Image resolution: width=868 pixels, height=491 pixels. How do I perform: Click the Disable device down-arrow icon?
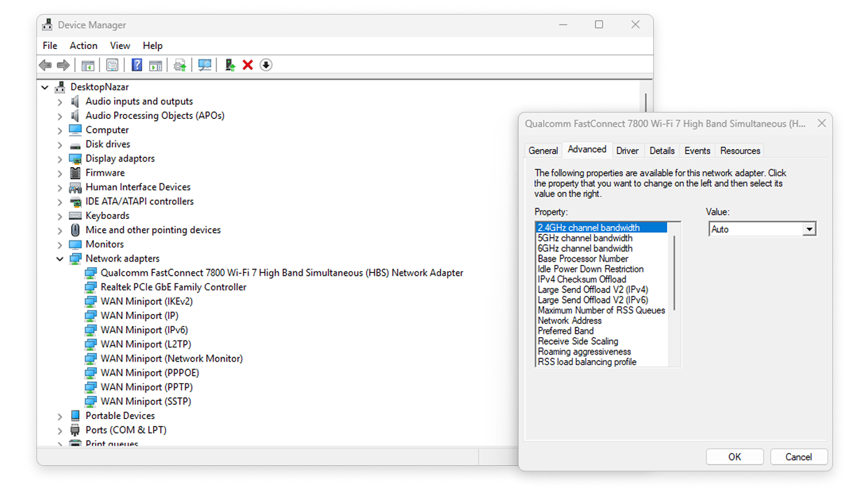point(265,64)
